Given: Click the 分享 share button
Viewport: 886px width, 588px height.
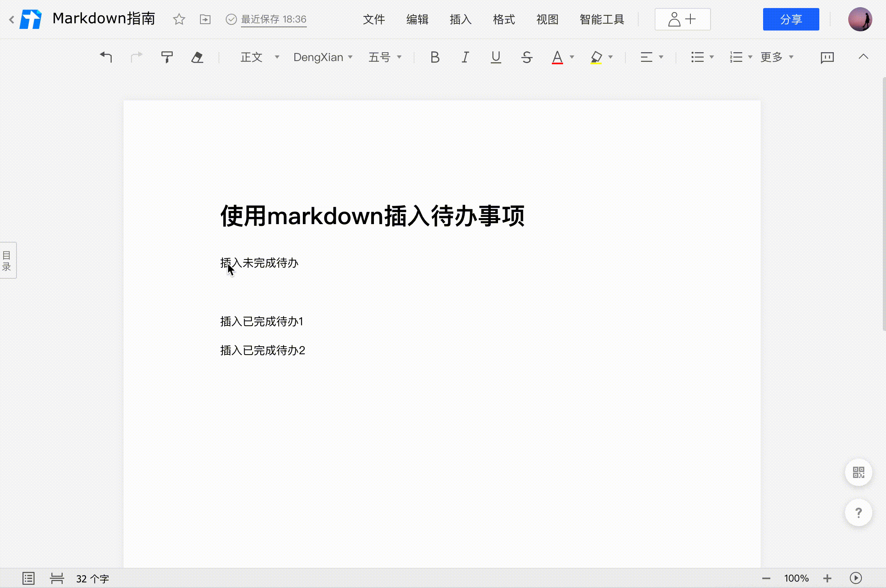Looking at the screenshot, I should [x=790, y=18].
